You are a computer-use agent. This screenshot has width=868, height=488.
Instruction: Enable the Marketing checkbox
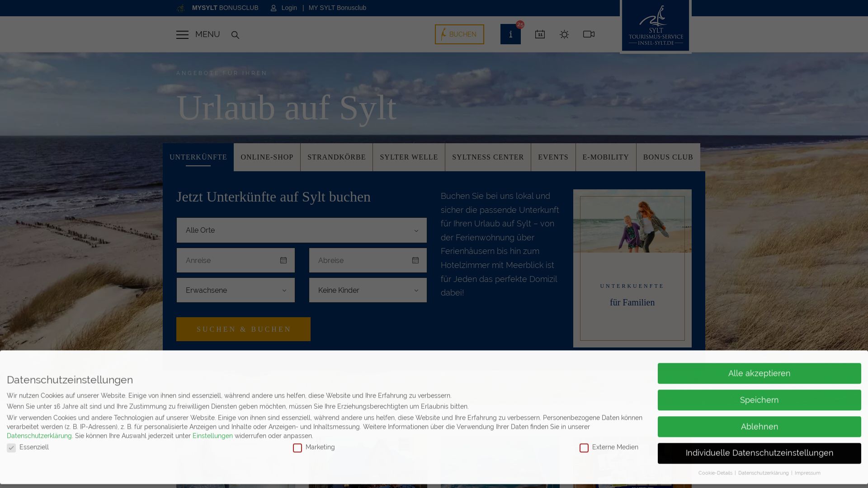[297, 448]
